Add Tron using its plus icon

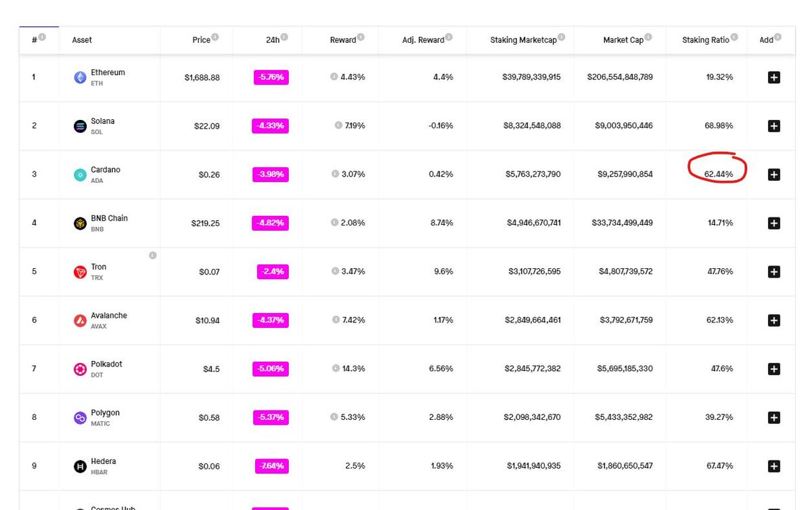coord(774,272)
